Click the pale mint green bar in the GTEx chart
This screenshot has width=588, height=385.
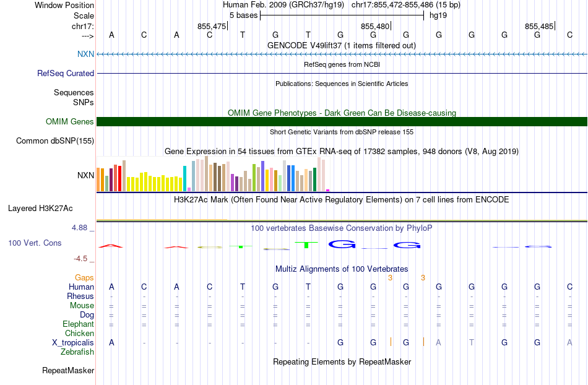click(x=280, y=183)
